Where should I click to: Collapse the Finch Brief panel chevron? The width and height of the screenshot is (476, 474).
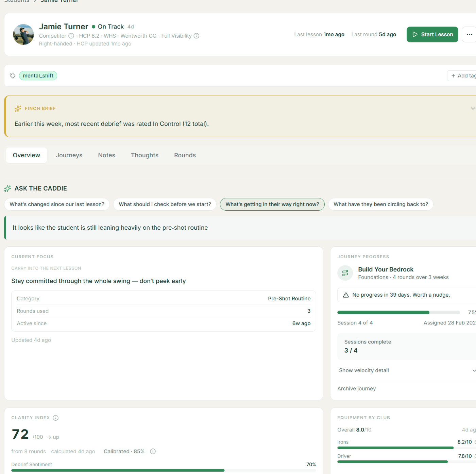(473, 108)
